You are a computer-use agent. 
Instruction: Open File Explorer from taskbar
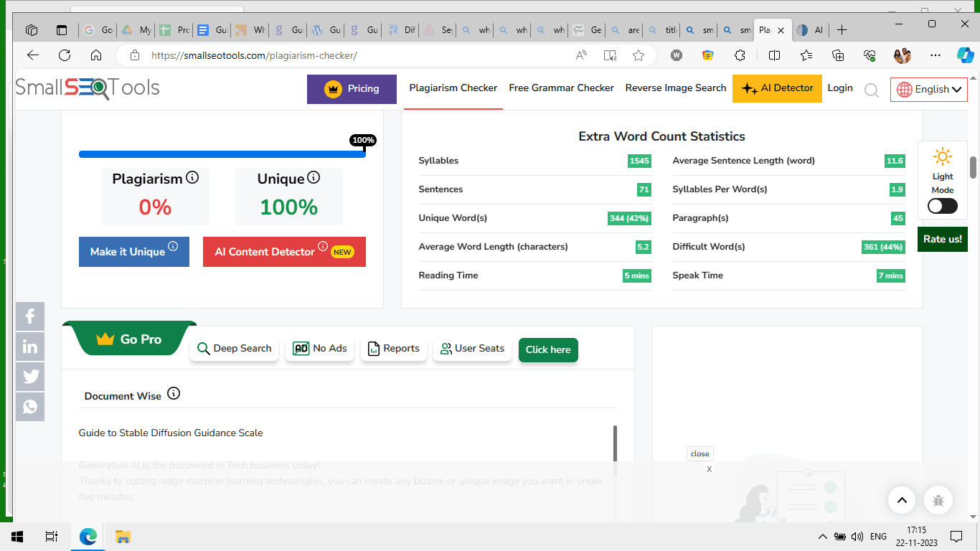[x=123, y=537]
